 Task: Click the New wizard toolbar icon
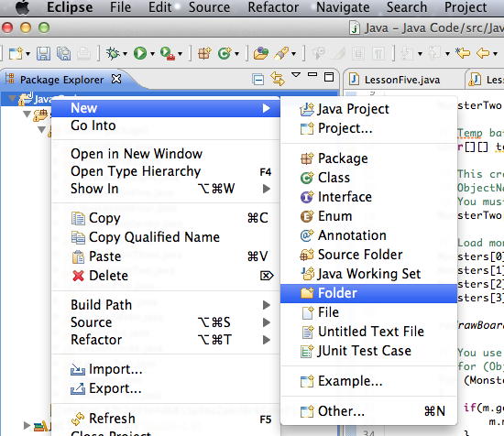point(16,53)
